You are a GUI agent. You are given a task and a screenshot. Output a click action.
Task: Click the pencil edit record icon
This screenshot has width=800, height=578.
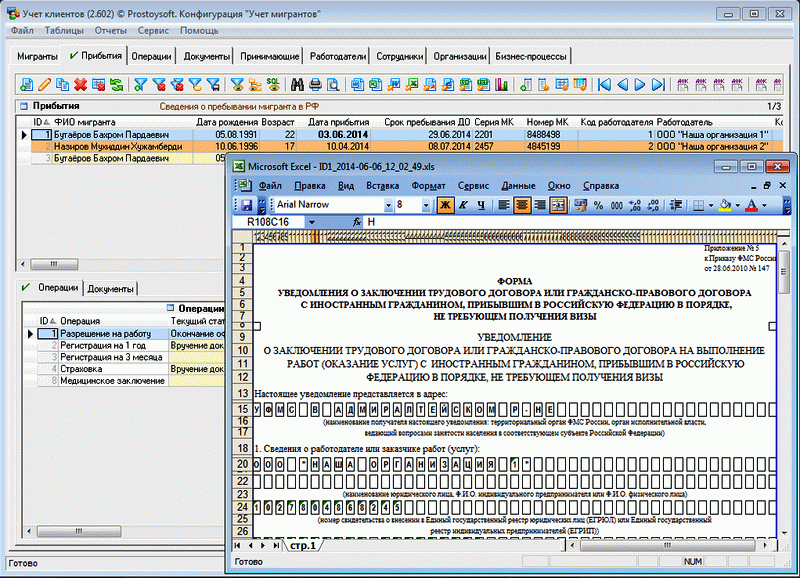45,84
